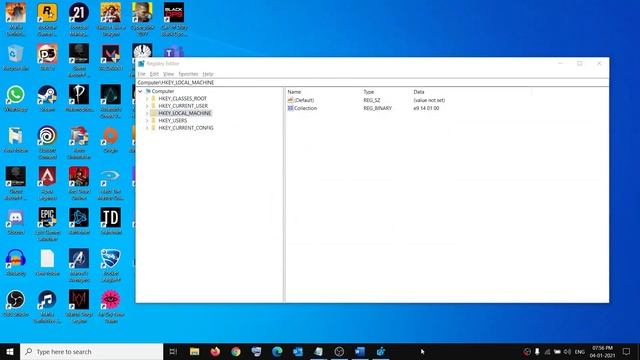Open Outlook from the taskbar
This screenshot has width=640, height=360.
pos(298,351)
